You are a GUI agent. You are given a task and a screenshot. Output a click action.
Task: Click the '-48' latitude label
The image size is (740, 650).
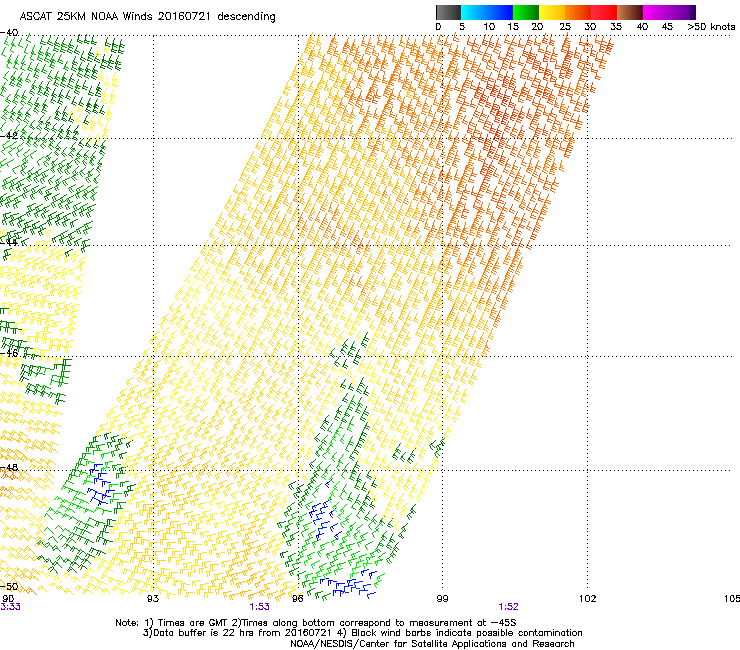(x=9, y=467)
